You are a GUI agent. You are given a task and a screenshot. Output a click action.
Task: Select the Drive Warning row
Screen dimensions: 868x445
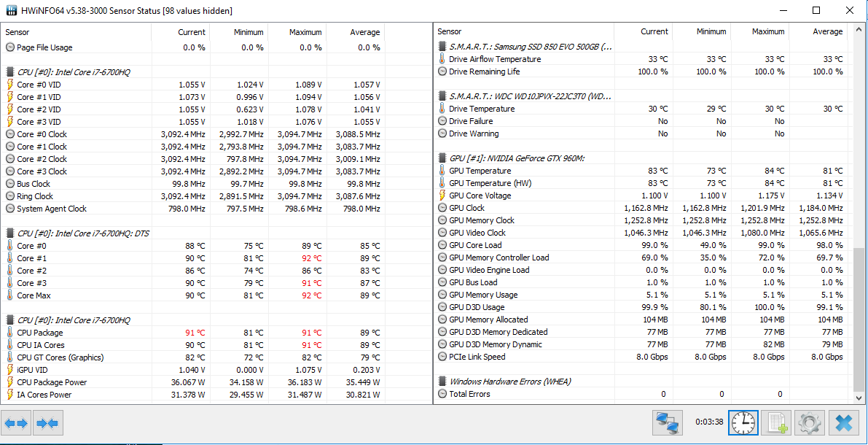(x=644, y=133)
